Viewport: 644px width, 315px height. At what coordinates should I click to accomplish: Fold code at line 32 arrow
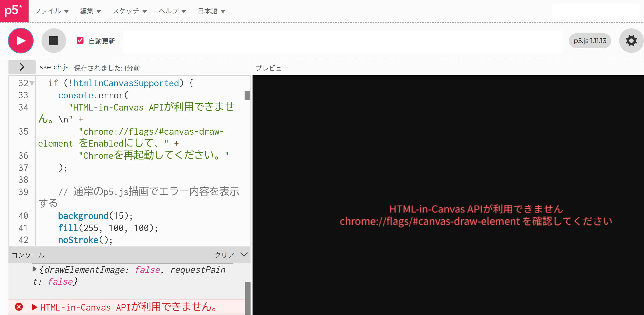point(32,83)
